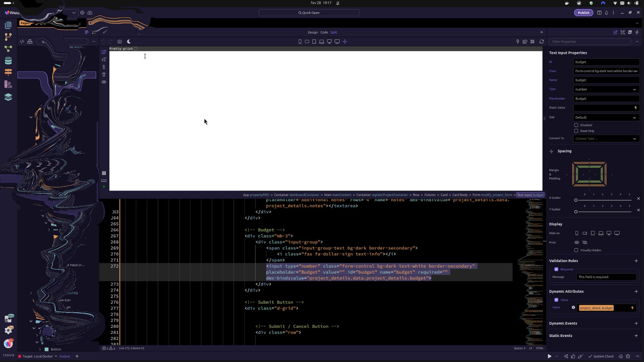The width and height of the screenshot is (644, 362).
Task: Click the refresh view icon
Action: point(541,42)
